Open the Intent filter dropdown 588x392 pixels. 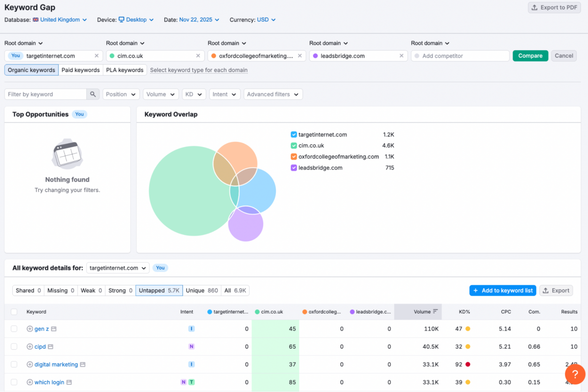point(224,94)
